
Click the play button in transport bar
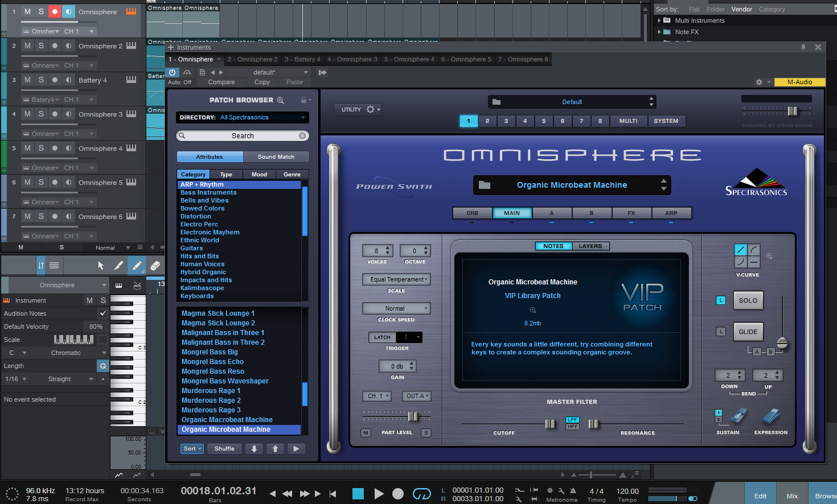coord(379,494)
